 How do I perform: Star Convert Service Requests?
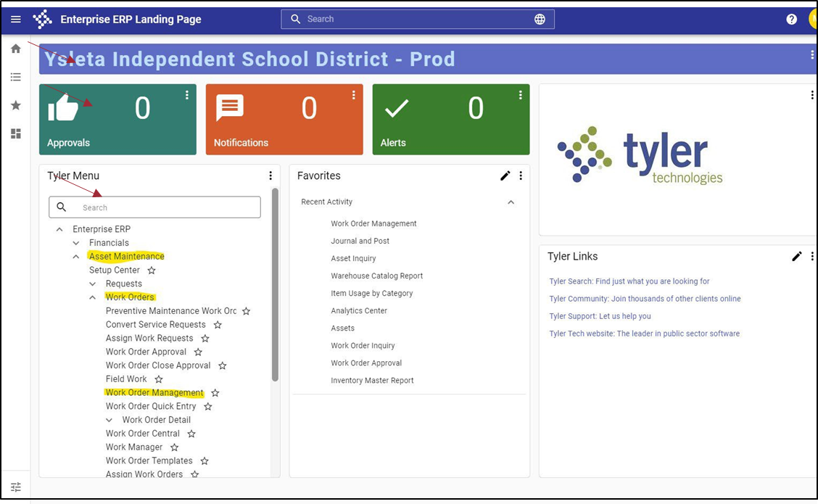(218, 325)
